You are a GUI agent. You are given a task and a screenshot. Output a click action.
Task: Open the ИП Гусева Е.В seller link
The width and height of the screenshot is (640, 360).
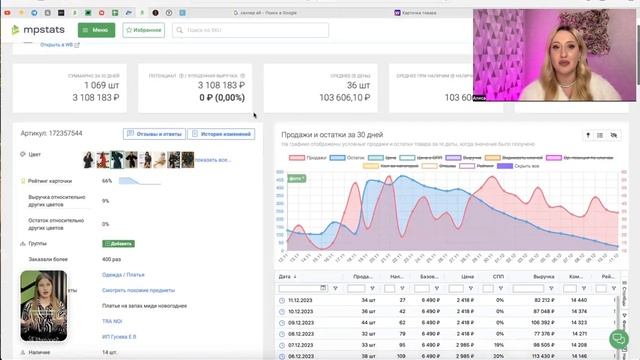[119, 337]
